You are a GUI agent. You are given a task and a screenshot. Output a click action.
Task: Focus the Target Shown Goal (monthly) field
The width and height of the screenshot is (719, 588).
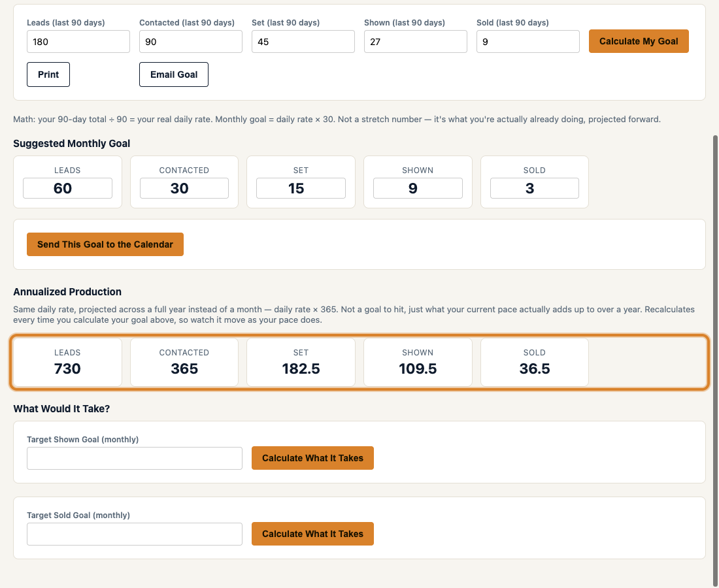point(135,458)
